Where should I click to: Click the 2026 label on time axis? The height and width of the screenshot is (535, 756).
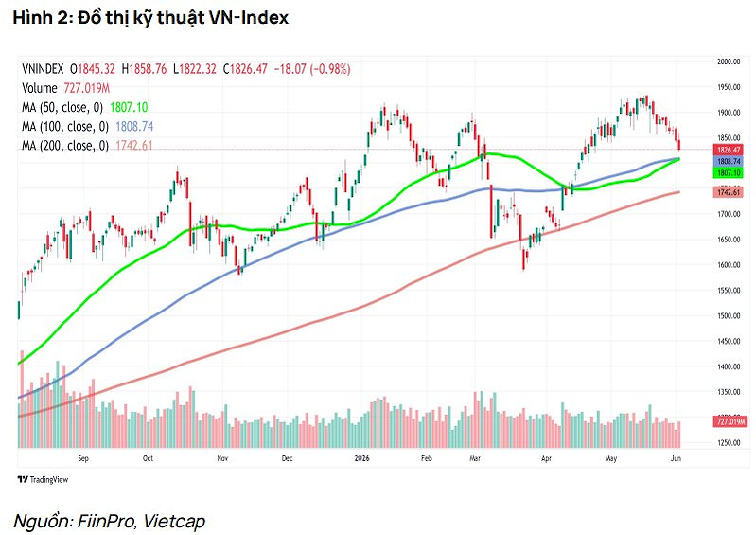point(361,458)
